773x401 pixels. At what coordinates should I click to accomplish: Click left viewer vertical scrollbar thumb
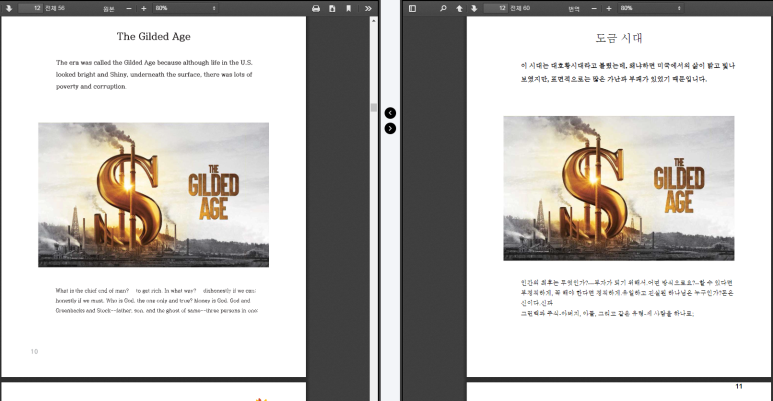click(x=374, y=108)
